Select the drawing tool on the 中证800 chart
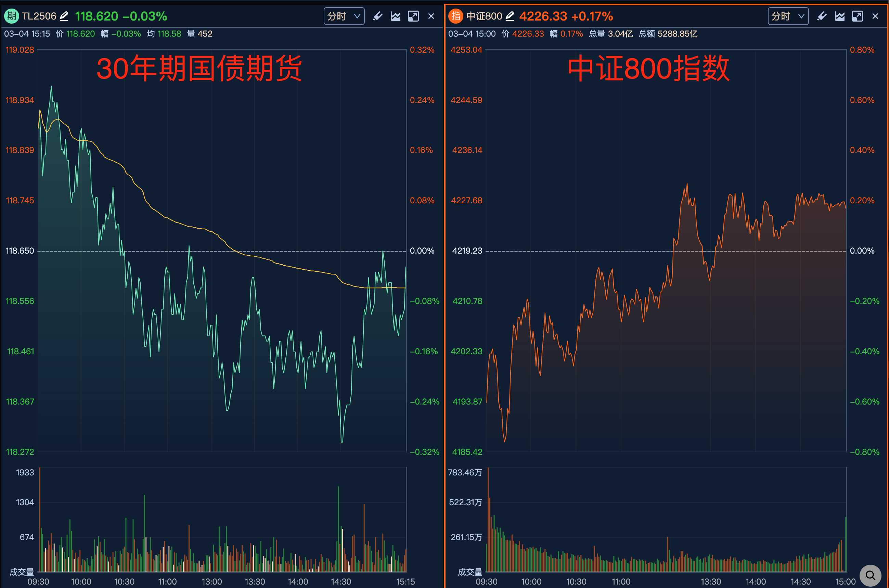Screen dimensions: 889x588 pyautogui.click(x=822, y=16)
